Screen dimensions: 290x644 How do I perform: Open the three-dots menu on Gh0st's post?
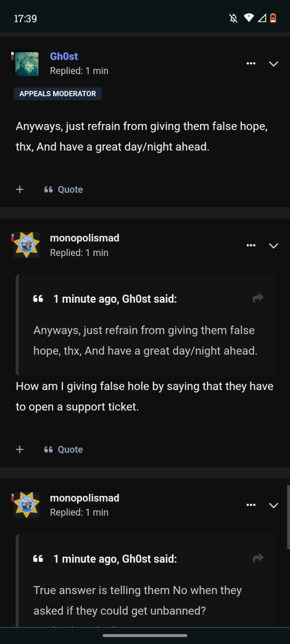click(x=251, y=63)
